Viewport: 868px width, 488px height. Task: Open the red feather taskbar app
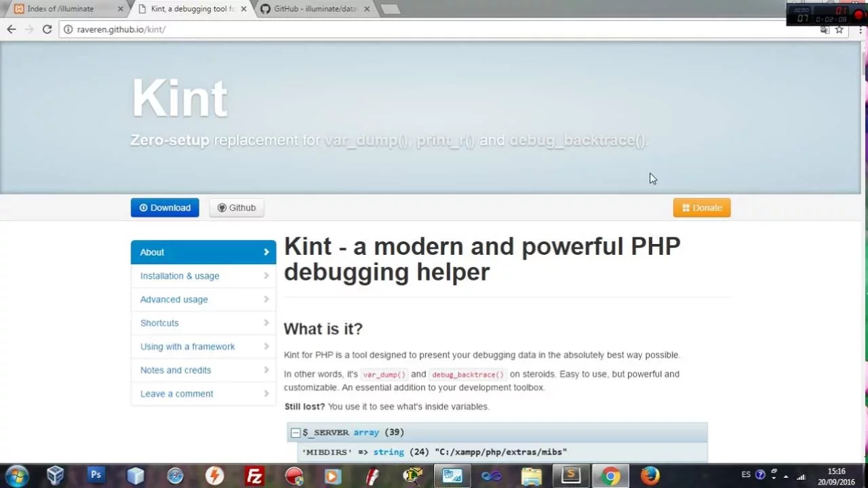point(372,476)
